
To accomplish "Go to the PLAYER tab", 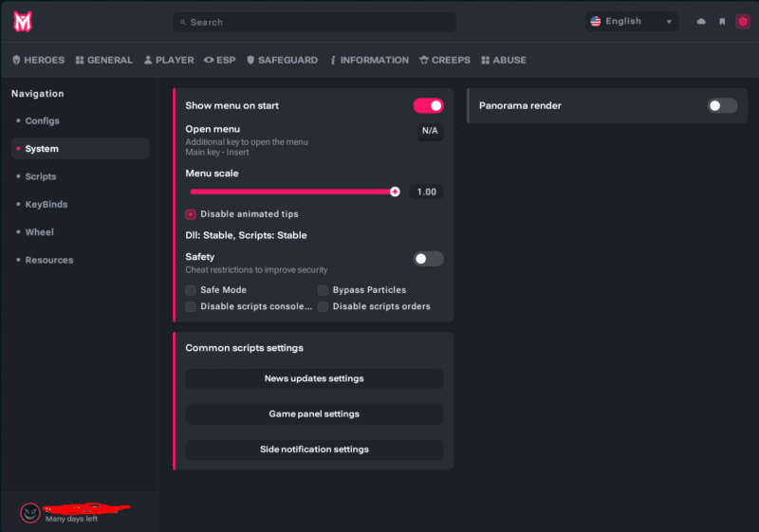I will point(169,60).
